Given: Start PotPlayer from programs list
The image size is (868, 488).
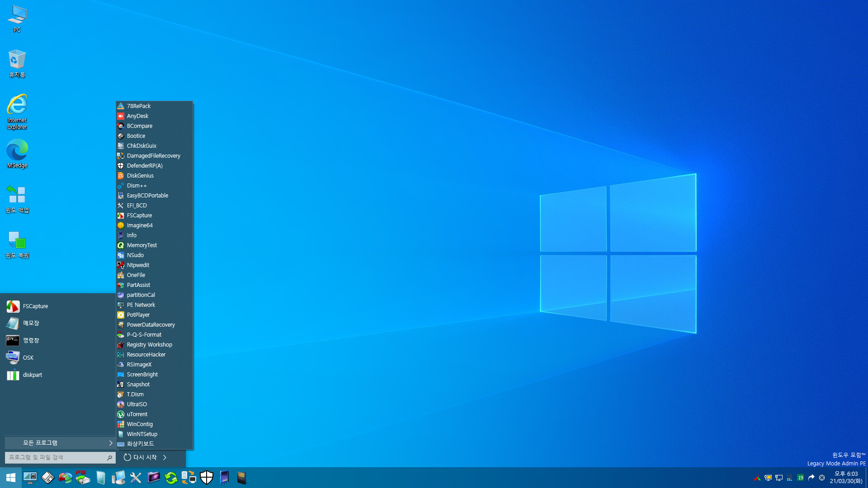Looking at the screenshot, I should (x=155, y=315).
